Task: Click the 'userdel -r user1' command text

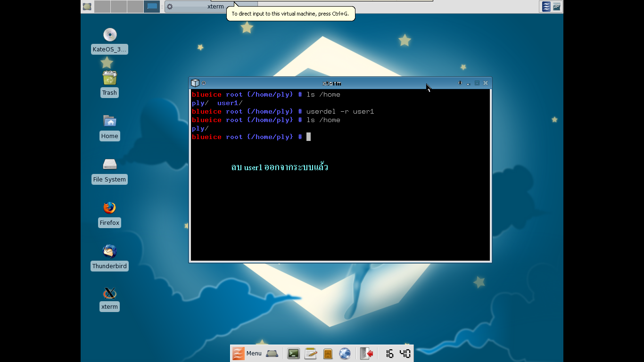Action: [x=340, y=112]
